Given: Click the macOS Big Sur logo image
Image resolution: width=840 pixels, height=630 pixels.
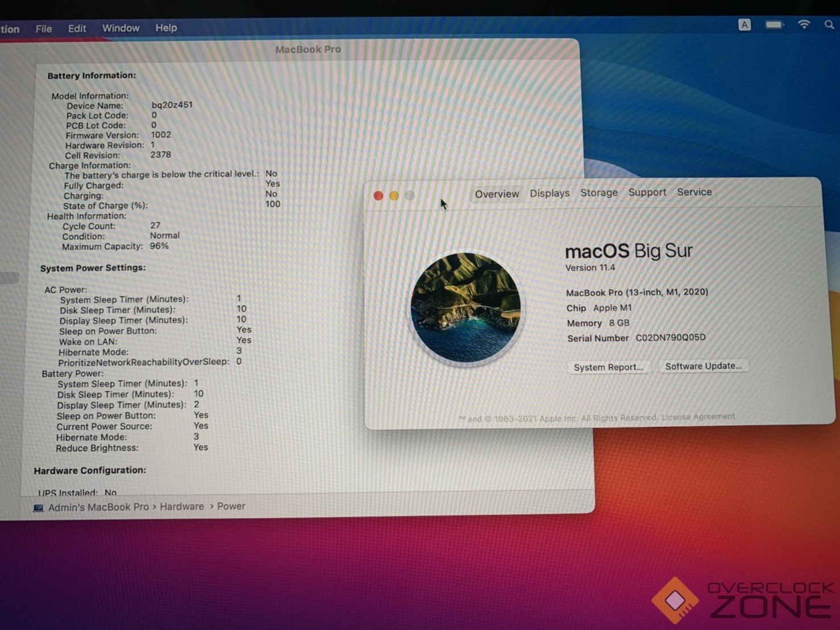Looking at the screenshot, I should (465, 308).
